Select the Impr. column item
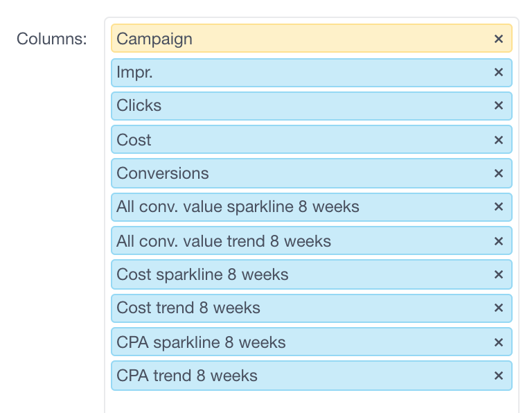 click(134, 72)
